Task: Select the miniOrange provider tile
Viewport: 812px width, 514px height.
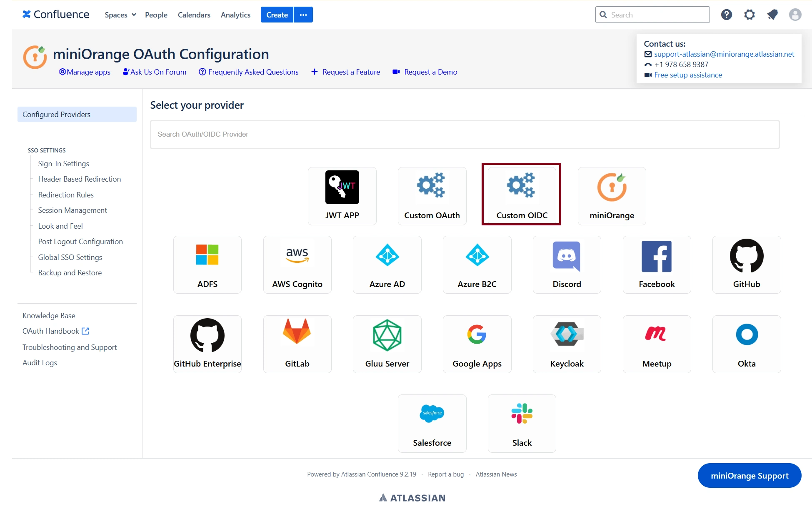Action: 612,196
